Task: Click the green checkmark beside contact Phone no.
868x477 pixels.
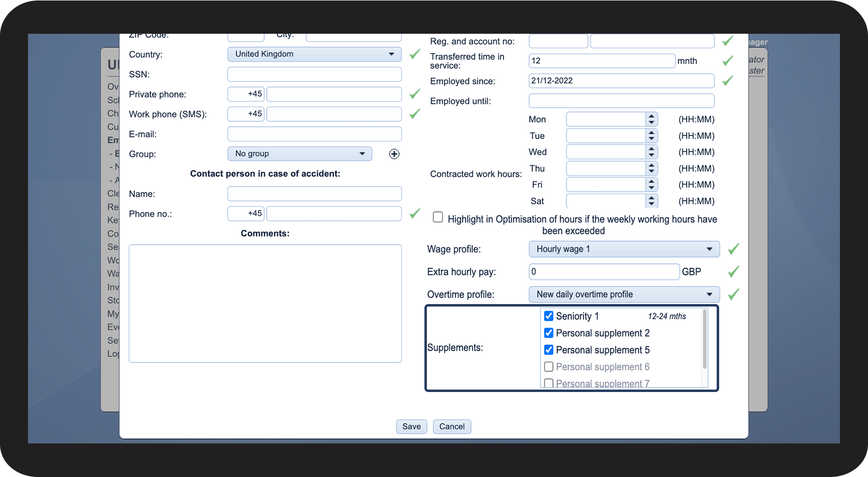Action: [x=415, y=213]
